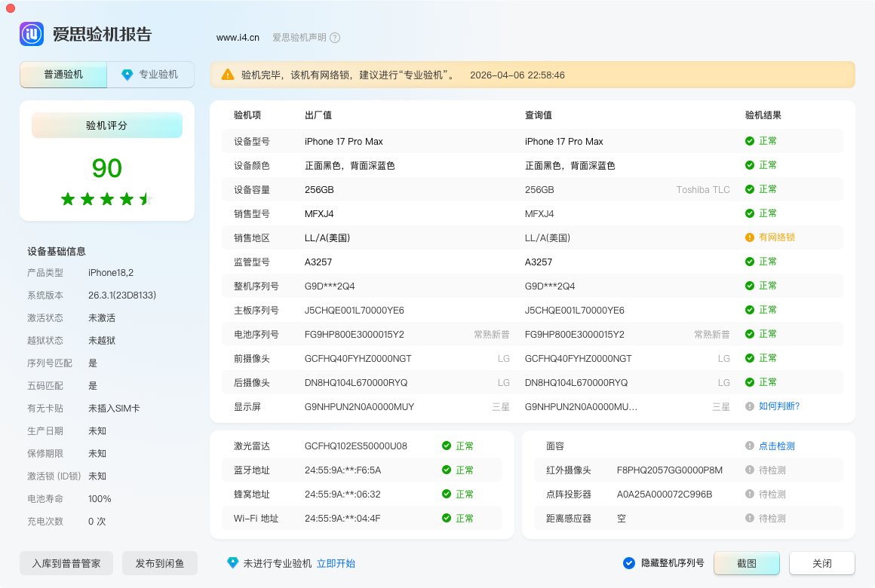Click the green 正常 check icon for 设备型号
875x588 pixels.
click(x=750, y=141)
